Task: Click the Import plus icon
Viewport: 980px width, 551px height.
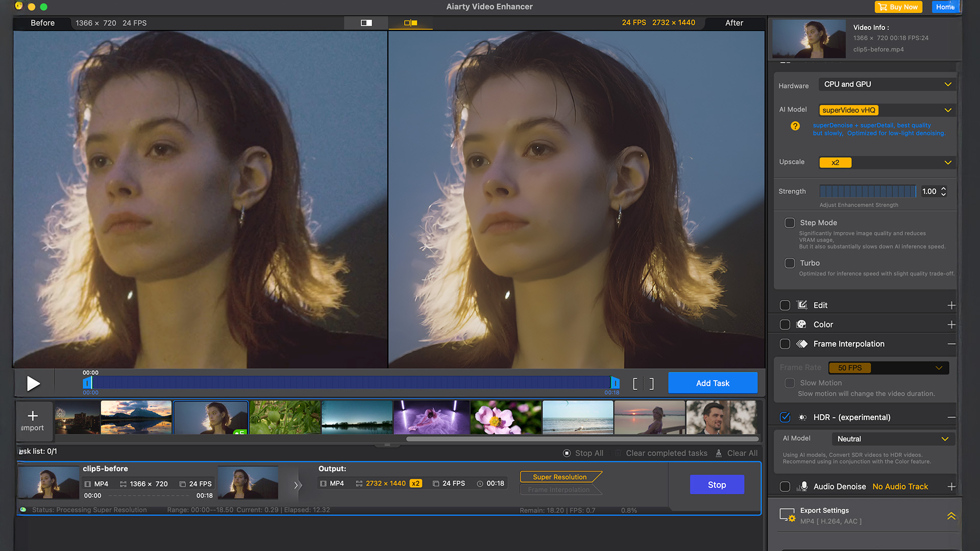Action: tap(33, 416)
